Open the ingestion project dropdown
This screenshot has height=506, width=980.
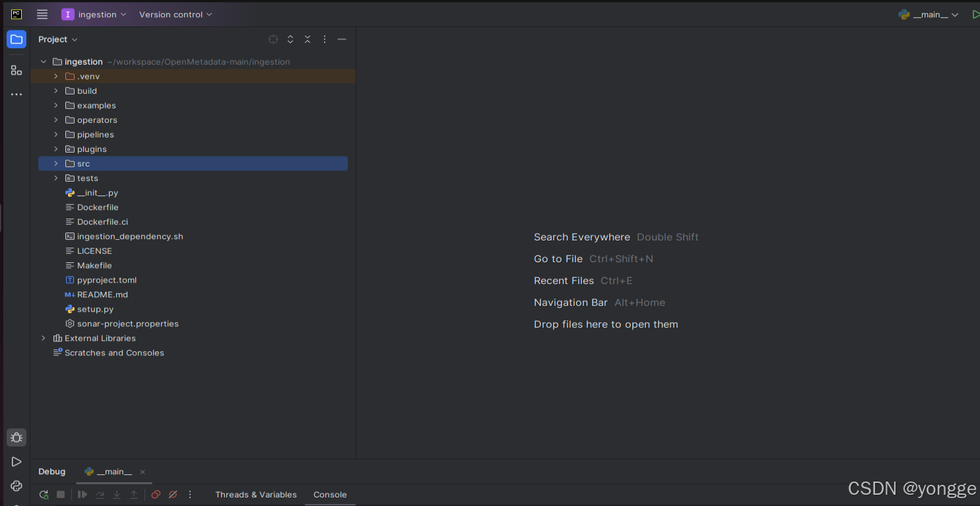(94, 15)
